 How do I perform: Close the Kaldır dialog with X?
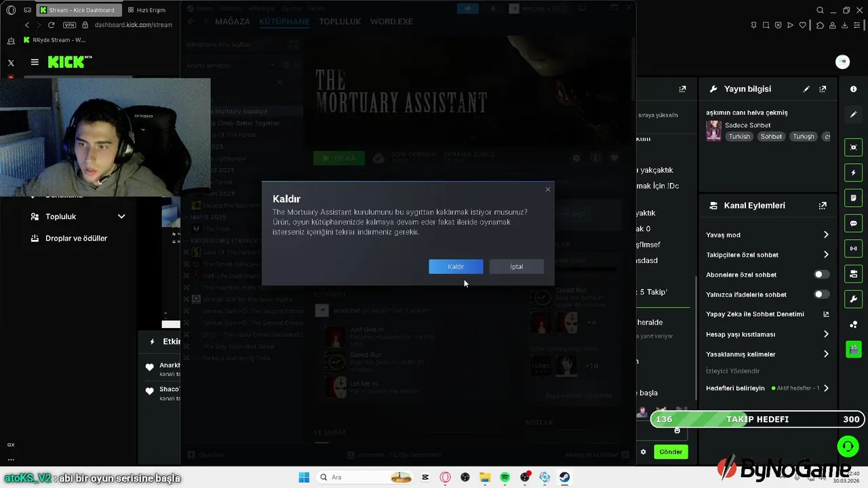tap(548, 189)
